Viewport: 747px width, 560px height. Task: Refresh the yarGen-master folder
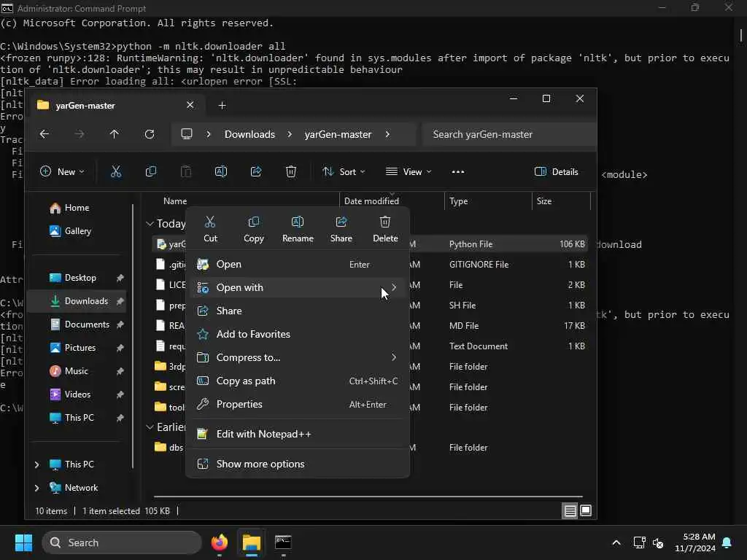coord(150,134)
